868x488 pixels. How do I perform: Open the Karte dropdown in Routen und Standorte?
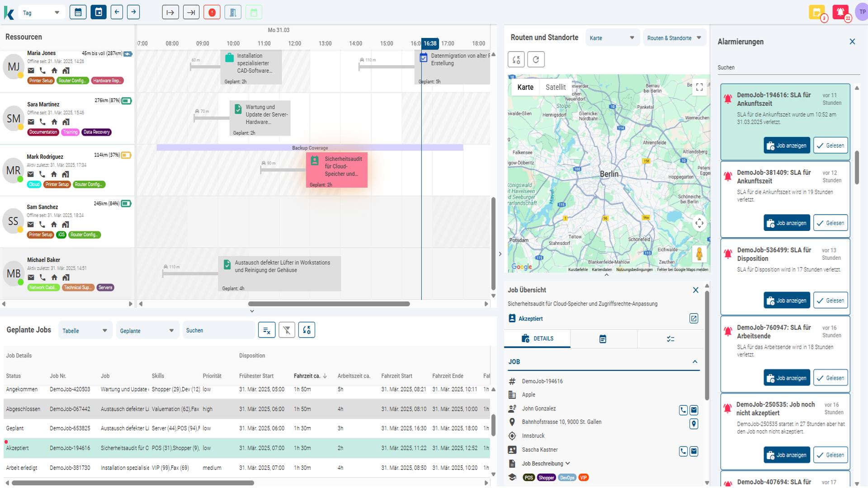[x=612, y=38]
